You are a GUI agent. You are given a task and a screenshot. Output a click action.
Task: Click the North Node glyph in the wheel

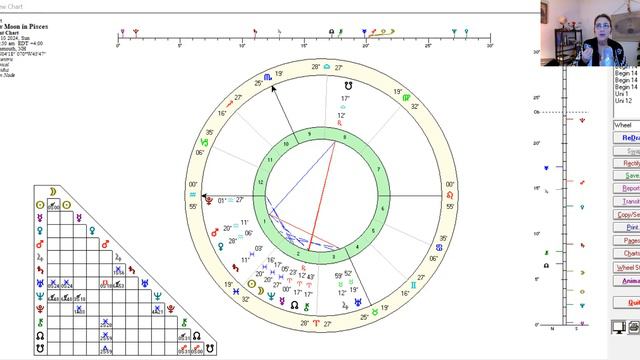[294, 305]
